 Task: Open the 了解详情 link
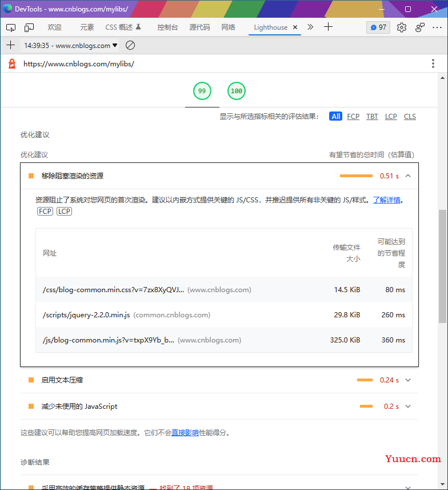[386, 200]
